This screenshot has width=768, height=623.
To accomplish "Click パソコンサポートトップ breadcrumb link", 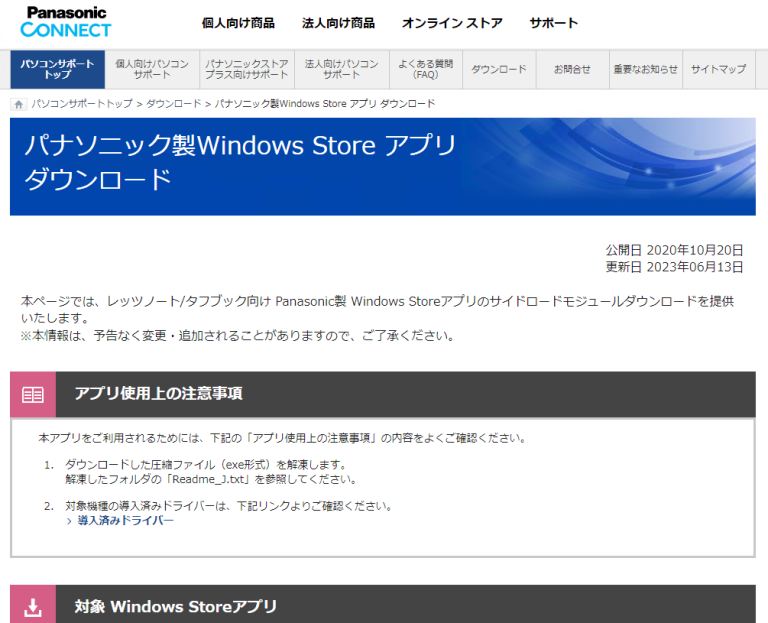I will [x=84, y=104].
